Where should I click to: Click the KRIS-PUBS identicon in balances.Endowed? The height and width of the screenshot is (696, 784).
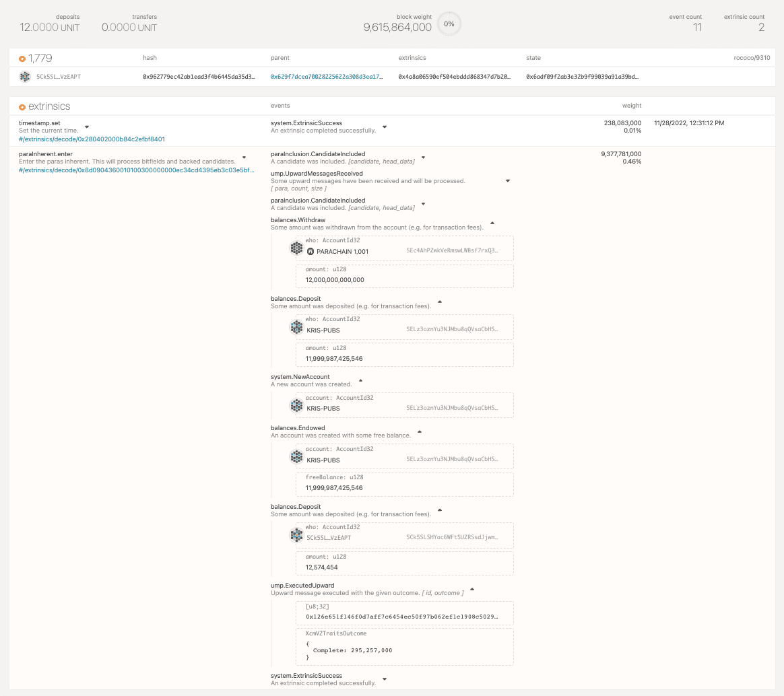(x=296, y=456)
